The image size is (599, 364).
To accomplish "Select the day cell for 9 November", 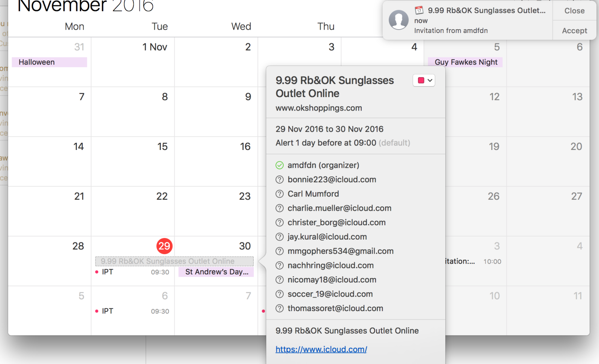I will tap(216, 112).
